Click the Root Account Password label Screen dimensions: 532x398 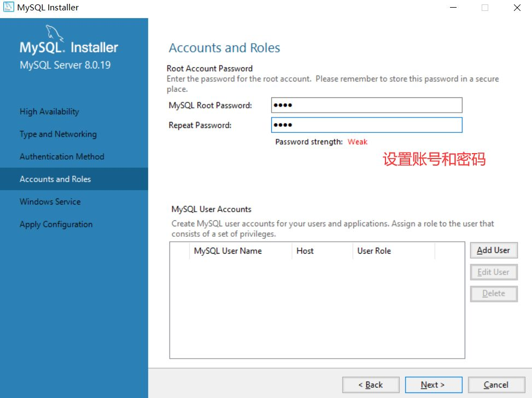point(209,68)
